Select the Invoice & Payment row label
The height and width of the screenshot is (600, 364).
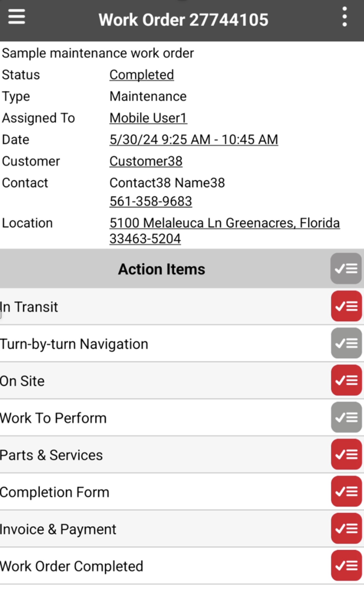tap(58, 529)
